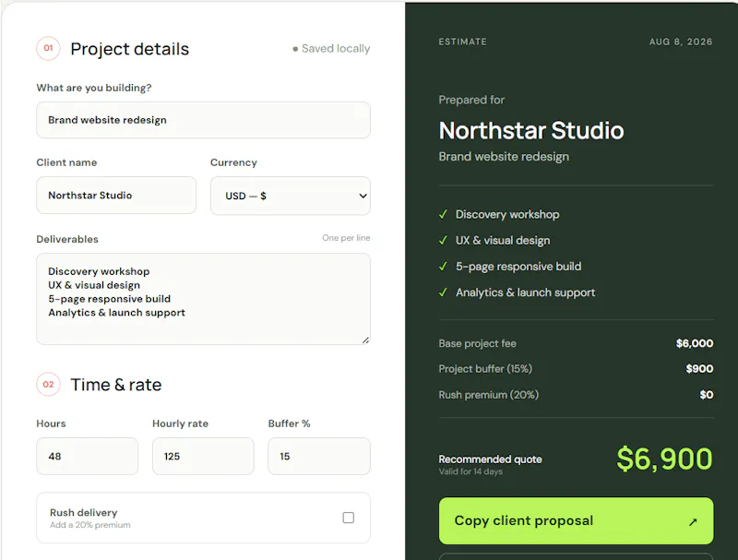Click the Copy client proposal button
The width and height of the screenshot is (738, 560).
point(576,521)
